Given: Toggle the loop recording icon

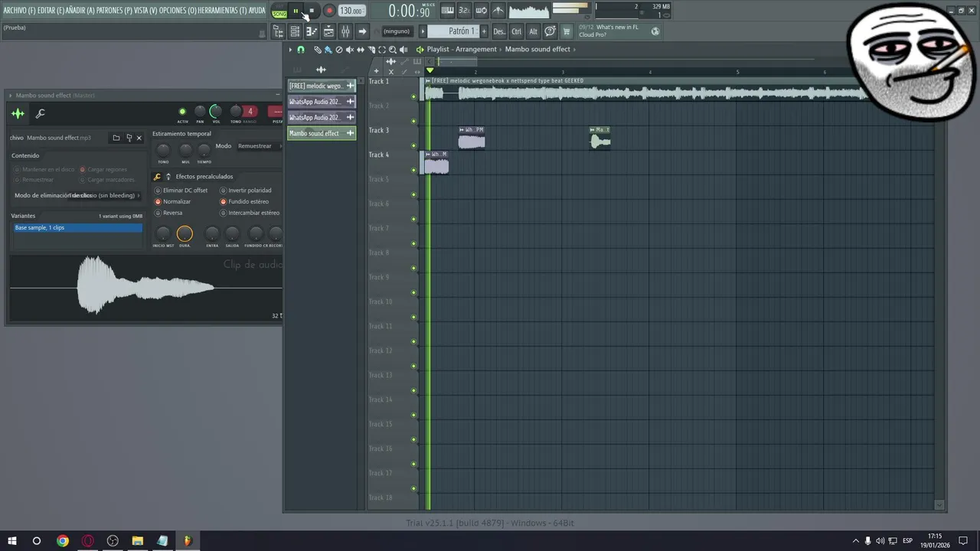Looking at the screenshot, I should [x=482, y=11].
